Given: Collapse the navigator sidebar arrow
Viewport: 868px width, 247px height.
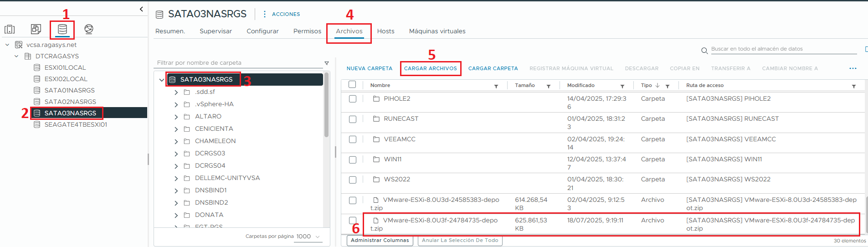Looking at the screenshot, I should (141, 9).
